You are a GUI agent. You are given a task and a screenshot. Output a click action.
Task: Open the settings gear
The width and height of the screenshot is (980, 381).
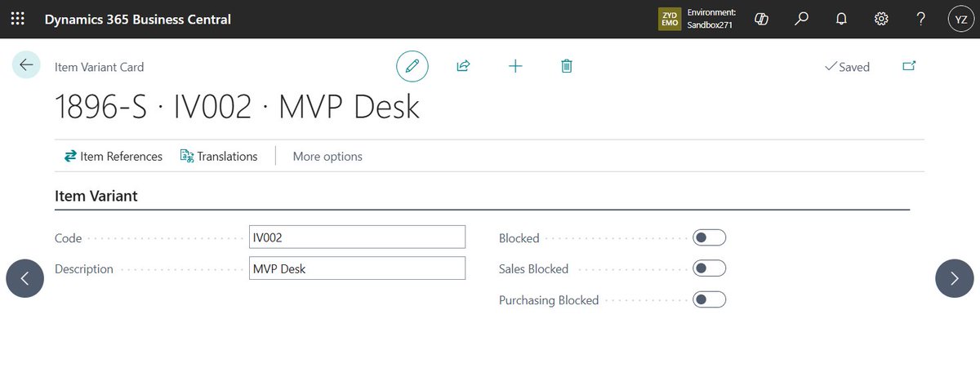click(x=882, y=19)
